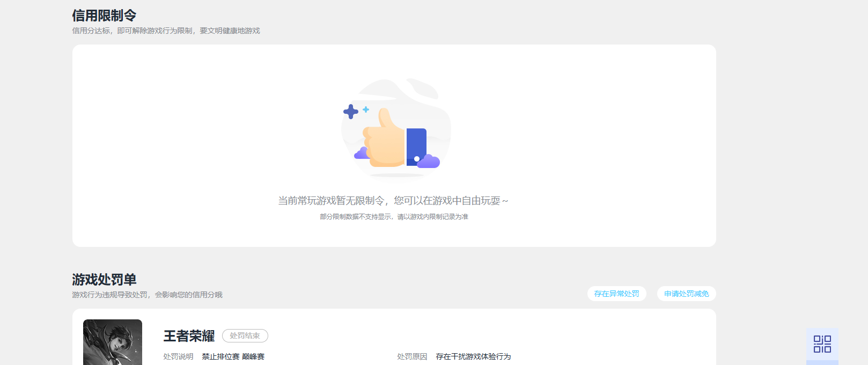This screenshot has width=868, height=365.
Task: Click the 处罚结束 status badge
Action: (245, 335)
